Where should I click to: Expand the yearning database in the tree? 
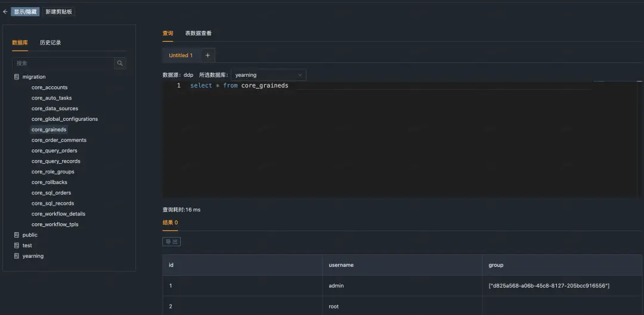pyautogui.click(x=33, y=256)
